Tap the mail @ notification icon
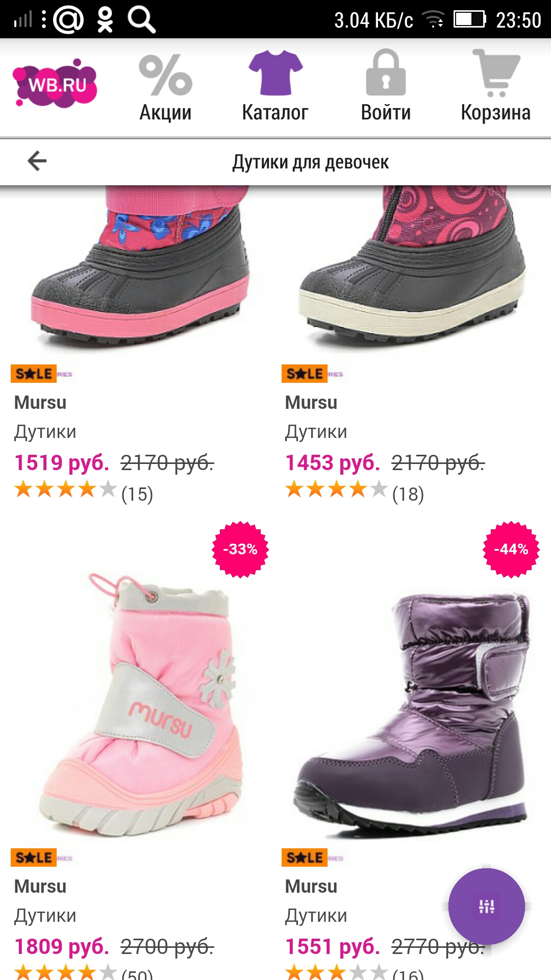551x980 pixels. pyautogui.click(x=69, y=19)
